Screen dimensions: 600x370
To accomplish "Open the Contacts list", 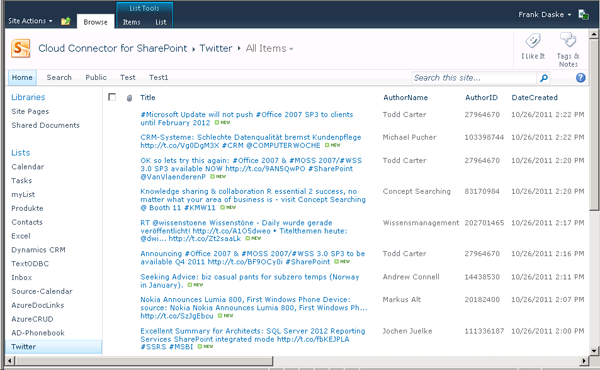I will pos(27,222).
